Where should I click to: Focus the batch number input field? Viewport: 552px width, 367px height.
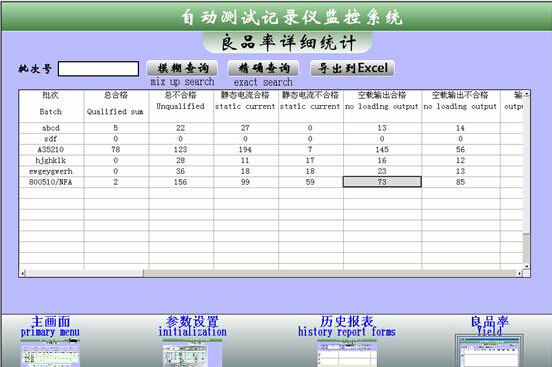click(98, 69)
